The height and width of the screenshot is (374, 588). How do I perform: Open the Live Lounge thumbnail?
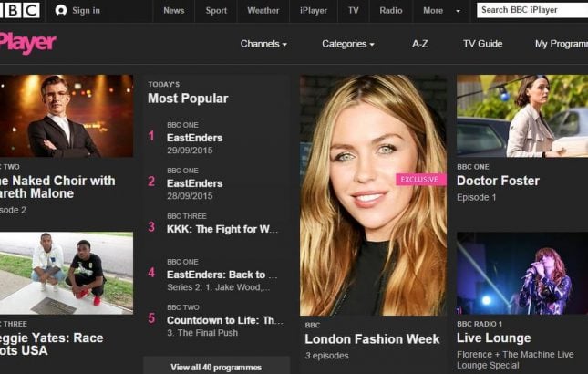click(x=522, y=273)
